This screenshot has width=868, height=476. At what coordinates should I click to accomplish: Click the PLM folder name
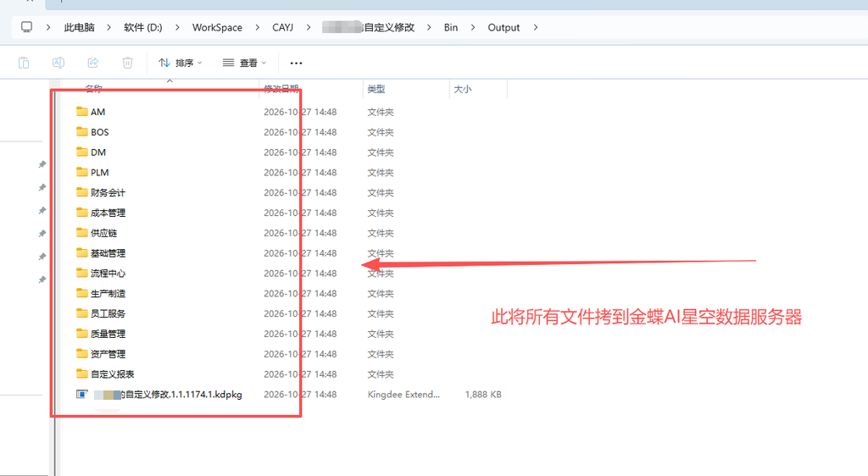pos(100,173)
